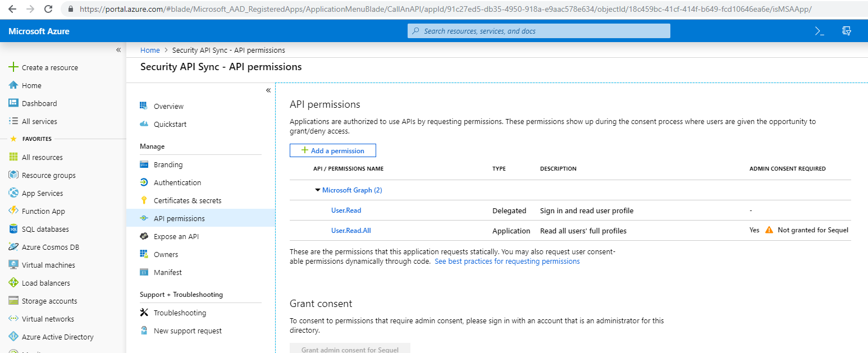Open Azure Cosmos DB sidebar icon

(13, 247)
